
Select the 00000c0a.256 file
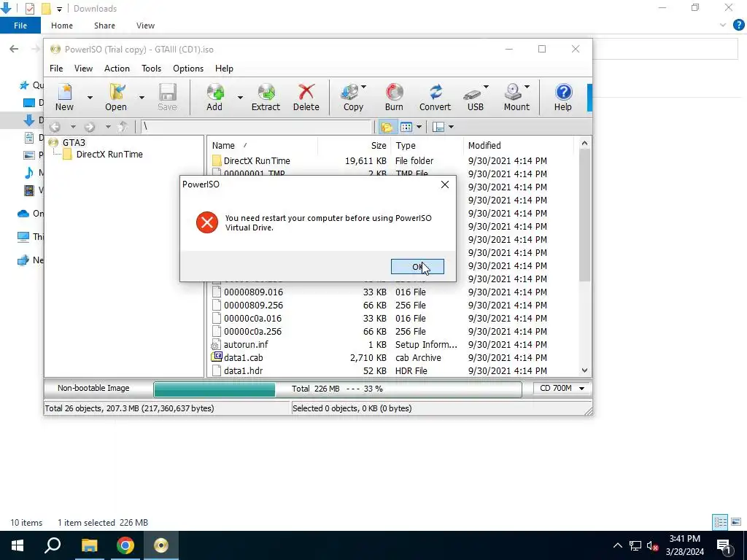(x=379, y=332)
